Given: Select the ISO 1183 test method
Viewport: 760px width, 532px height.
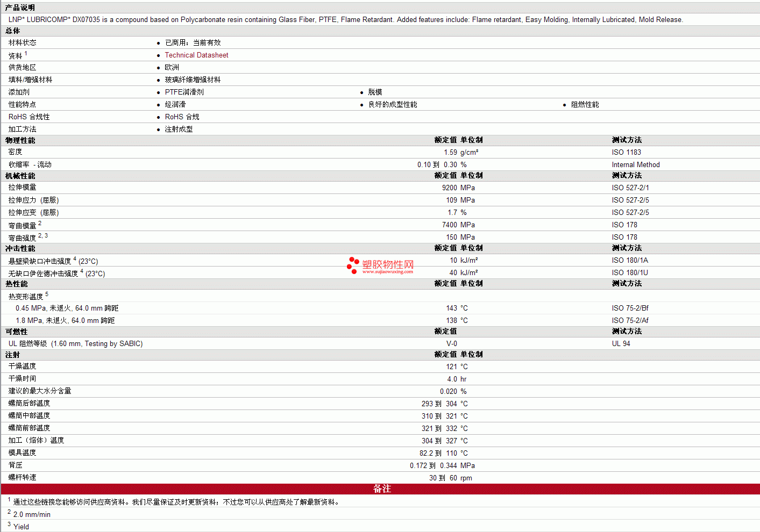Looking at the screenshot, I should 627,152.
